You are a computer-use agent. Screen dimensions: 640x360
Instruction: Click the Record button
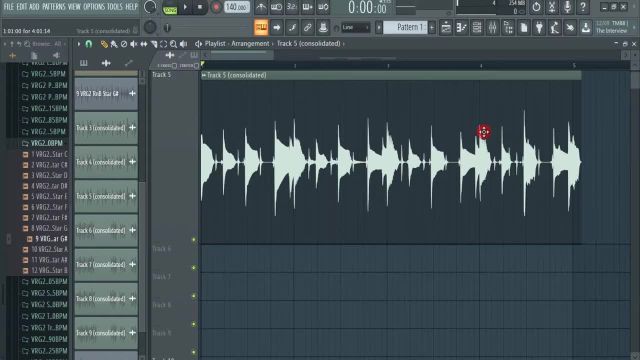[x=216, y=7]
